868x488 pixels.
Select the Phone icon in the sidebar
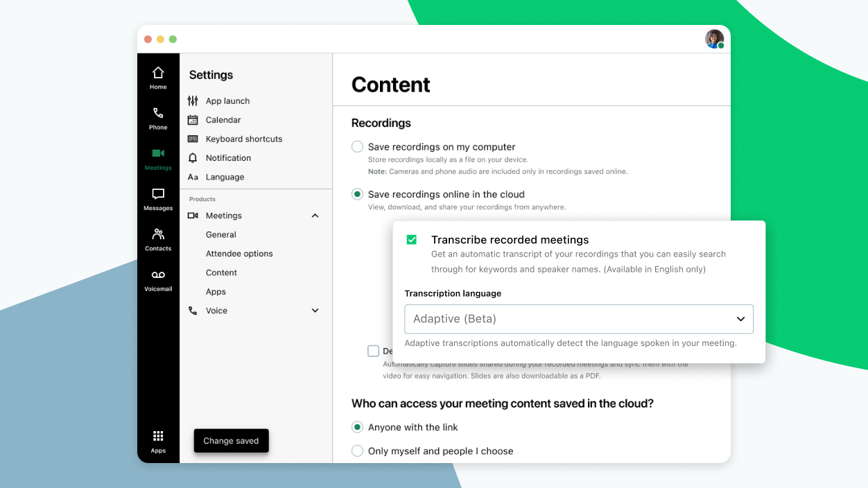pos(158,116)
